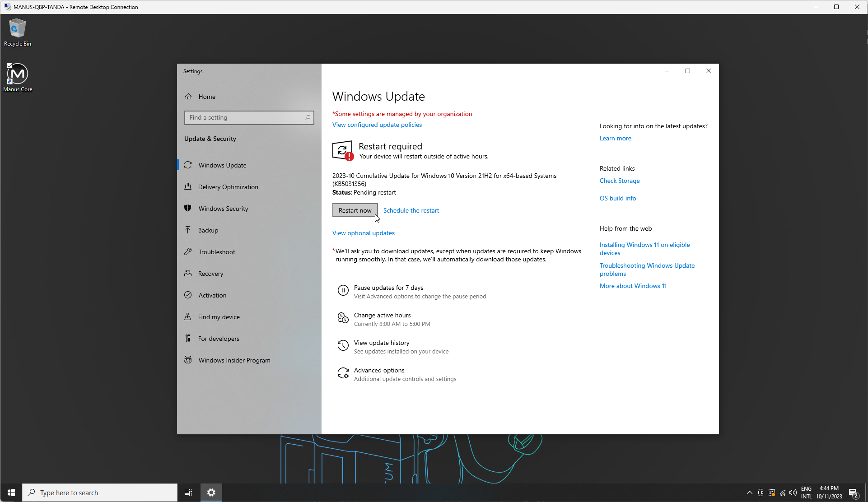Select Windows Insider Program entry
The image size is (868, 502).
[x=234, y=360]
